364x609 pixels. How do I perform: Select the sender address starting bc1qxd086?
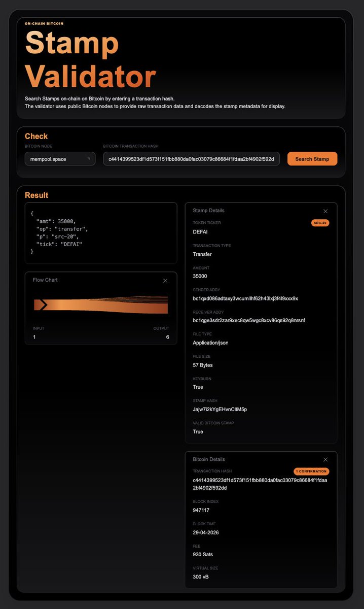pyautogui.click(x=245, y=298)
